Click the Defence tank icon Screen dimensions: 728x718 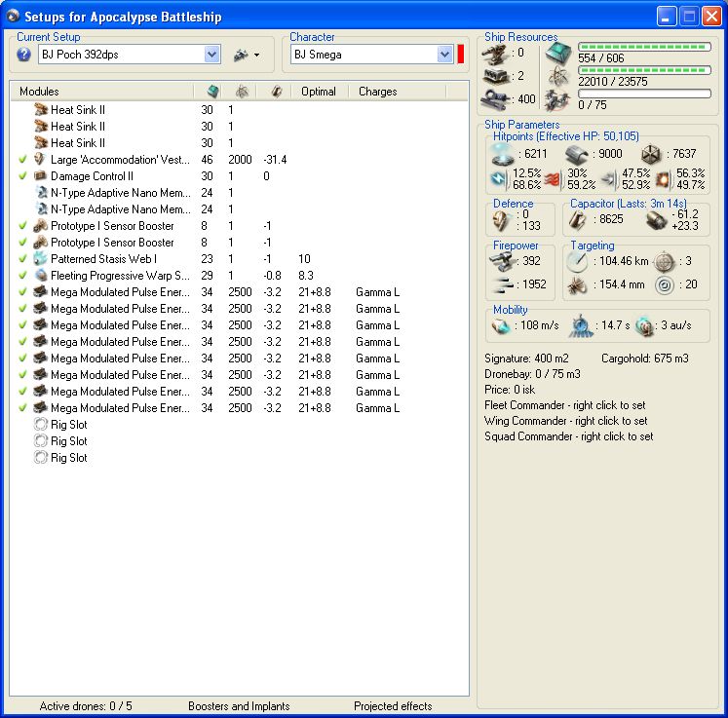pos(502,221)
